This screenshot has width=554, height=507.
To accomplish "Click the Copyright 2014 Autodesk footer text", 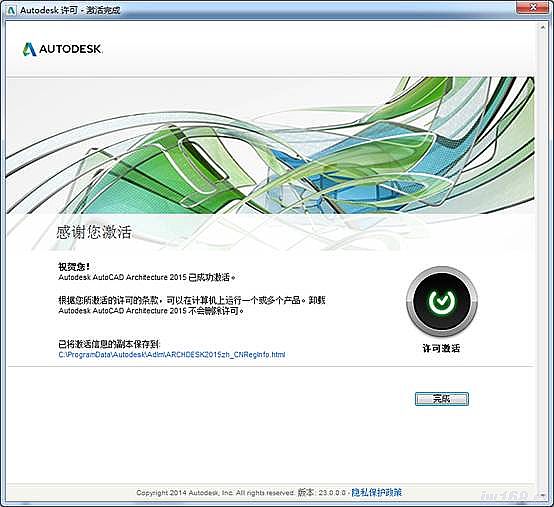I will pyautogui.click(x=216, y=493).
